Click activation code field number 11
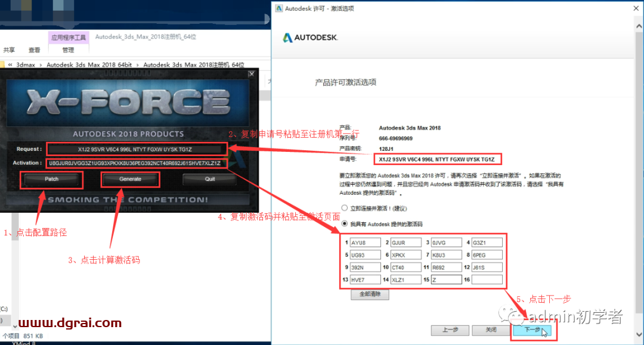This screenshot has width=644, height=345. pyautogui.click(x=447, y=268)
